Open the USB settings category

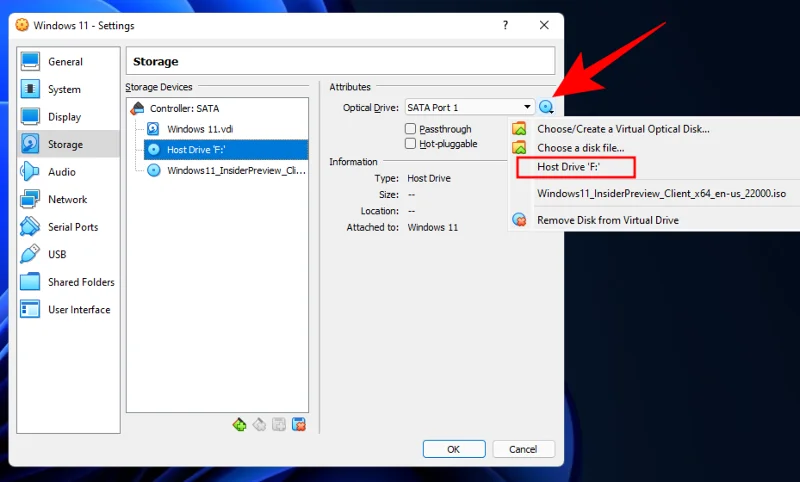click(x=68, y=255)
